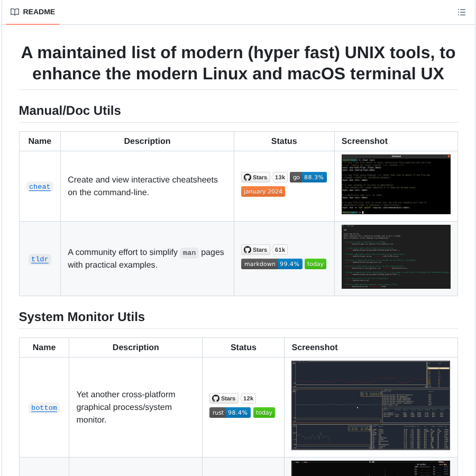This screenshot has width=476, height=476.
Task: Open the bottom monitor screenshot thumbnail
Action: click(x=370, y=405)
